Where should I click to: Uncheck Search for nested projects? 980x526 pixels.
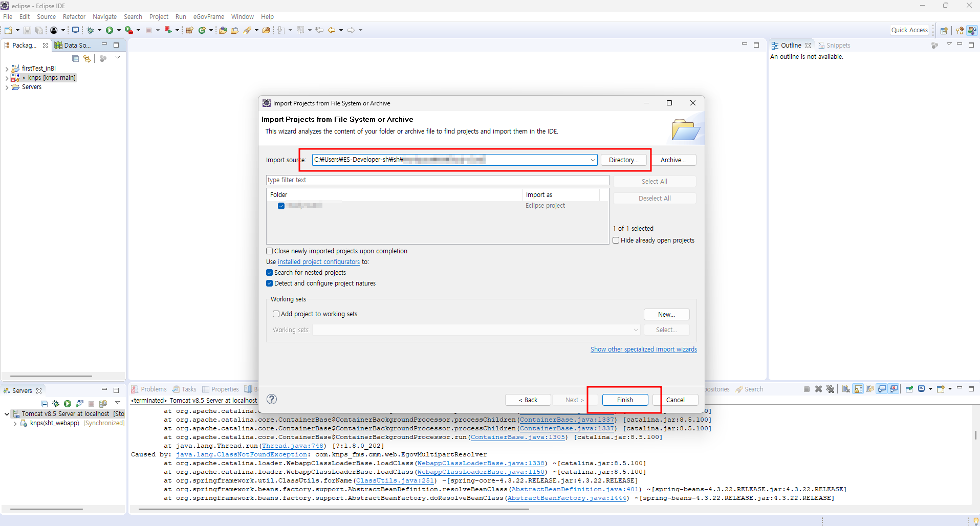click(269, 273)
